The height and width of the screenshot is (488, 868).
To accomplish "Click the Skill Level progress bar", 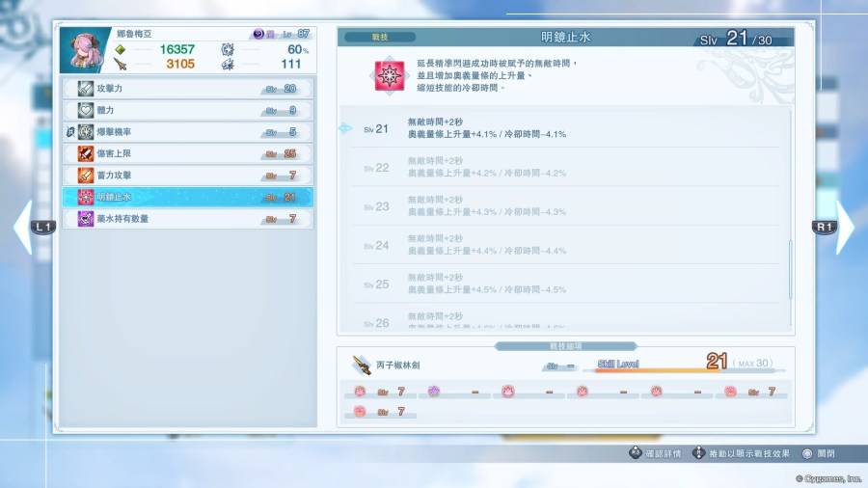I will pos(684,370).
